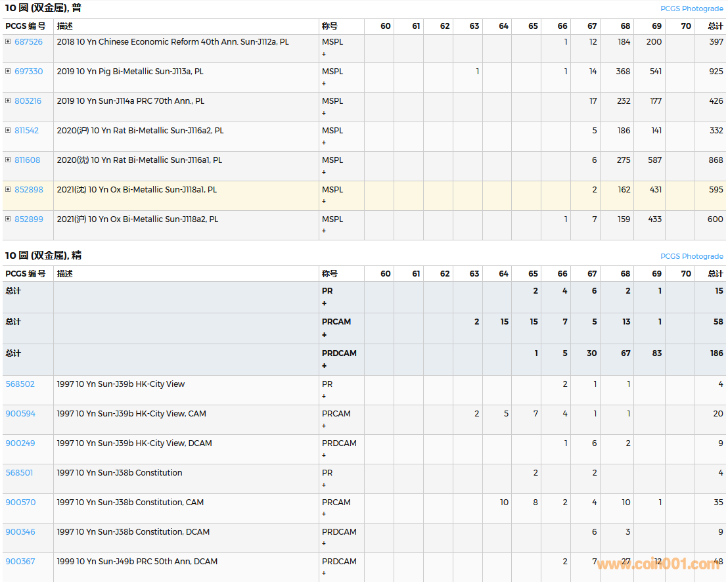Expand the plus under MSPL for 2018 Economic Reform
The height and width of the screenshot is (582, 728).
tap(324, 54)
